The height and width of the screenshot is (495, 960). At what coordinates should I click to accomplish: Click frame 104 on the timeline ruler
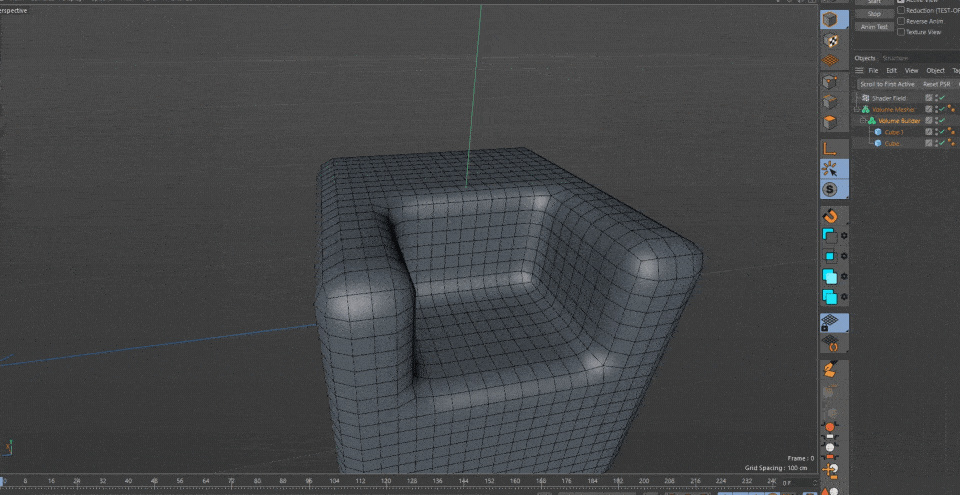pos(335,482)
